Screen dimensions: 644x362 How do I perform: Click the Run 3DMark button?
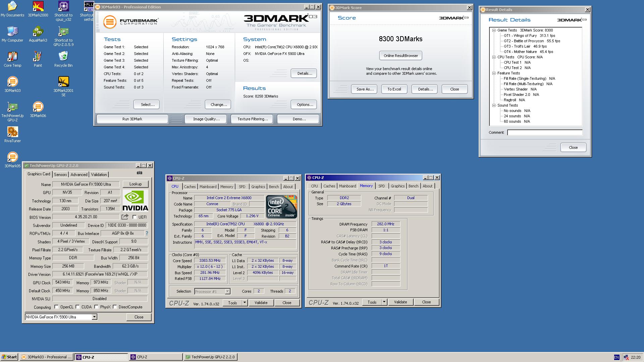[x=132, y=119]
